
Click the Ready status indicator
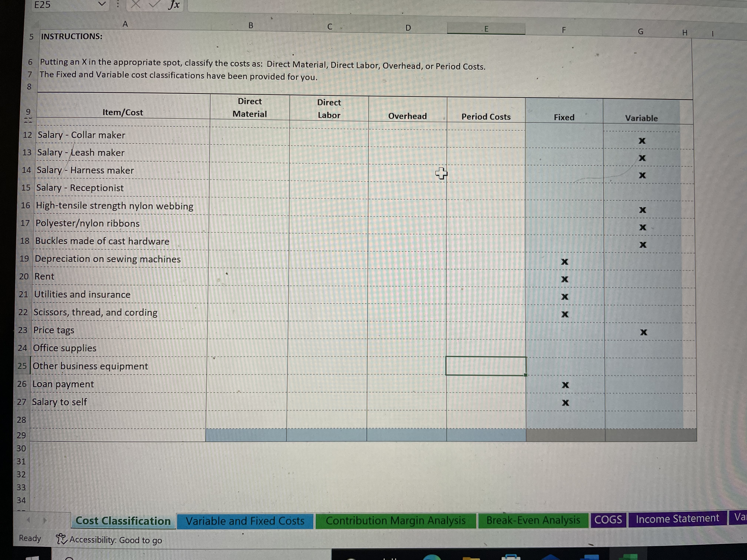[29, 539]
